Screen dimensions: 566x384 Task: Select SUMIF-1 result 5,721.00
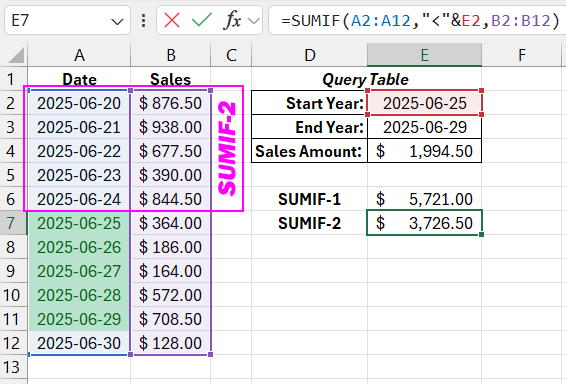pos(424,199)
